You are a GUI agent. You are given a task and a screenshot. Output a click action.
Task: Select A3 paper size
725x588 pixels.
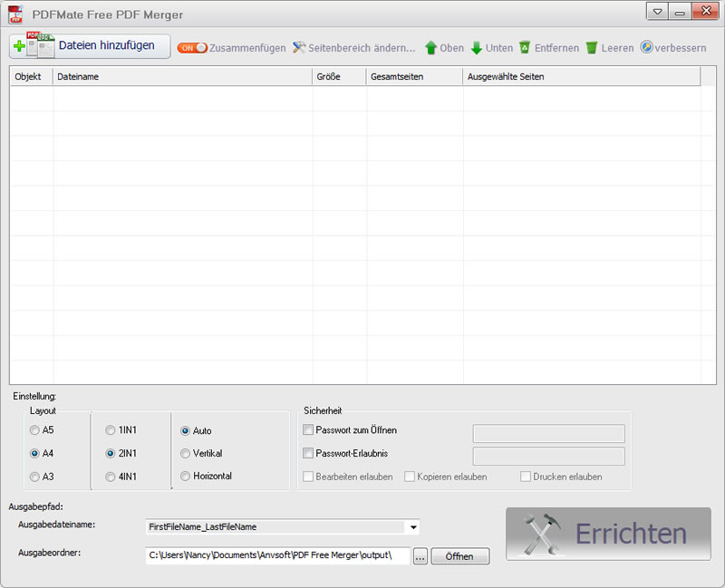click(x=34, y=477)
